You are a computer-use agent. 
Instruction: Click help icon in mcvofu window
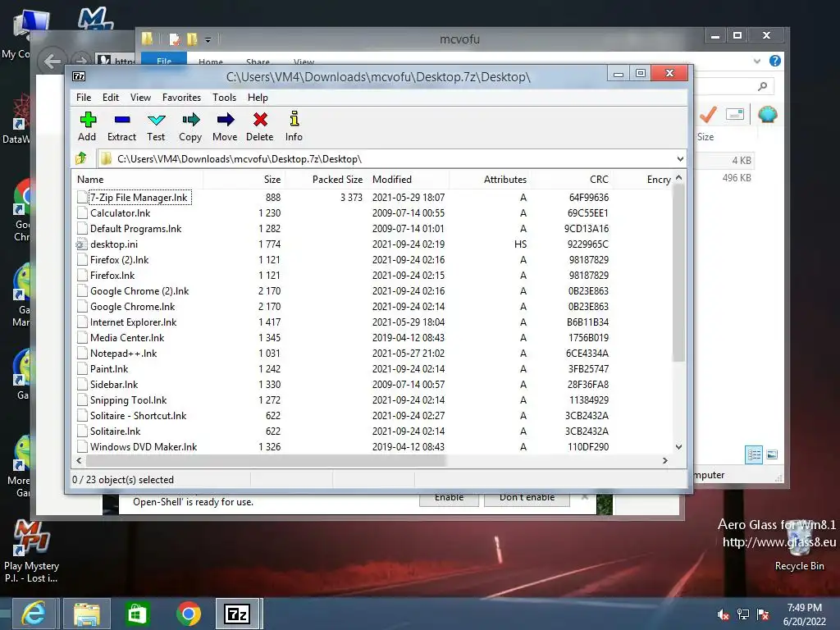tap(774, 61)
